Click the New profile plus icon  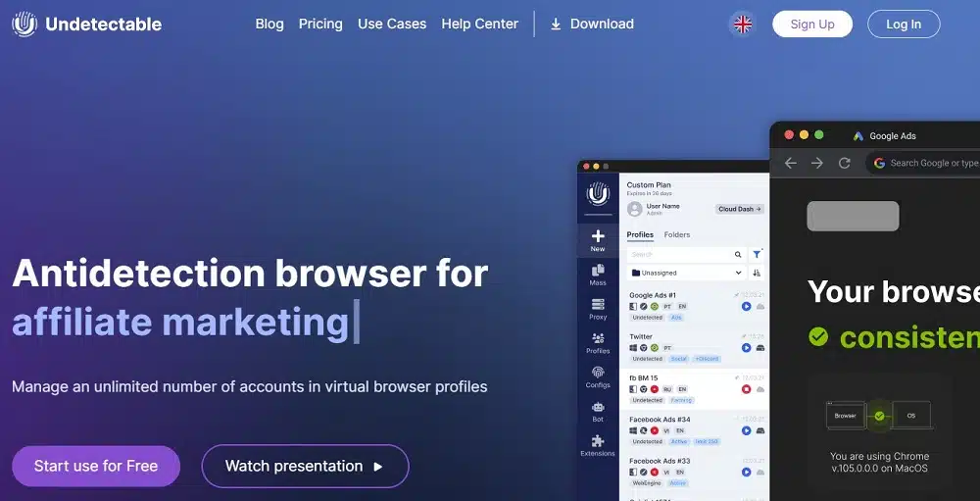tap(598, 239)
